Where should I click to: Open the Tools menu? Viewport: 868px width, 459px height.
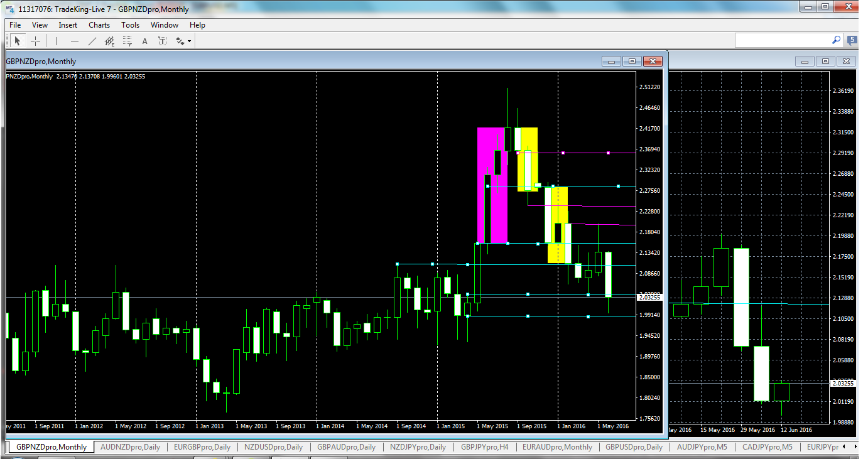tap(130, 25)
